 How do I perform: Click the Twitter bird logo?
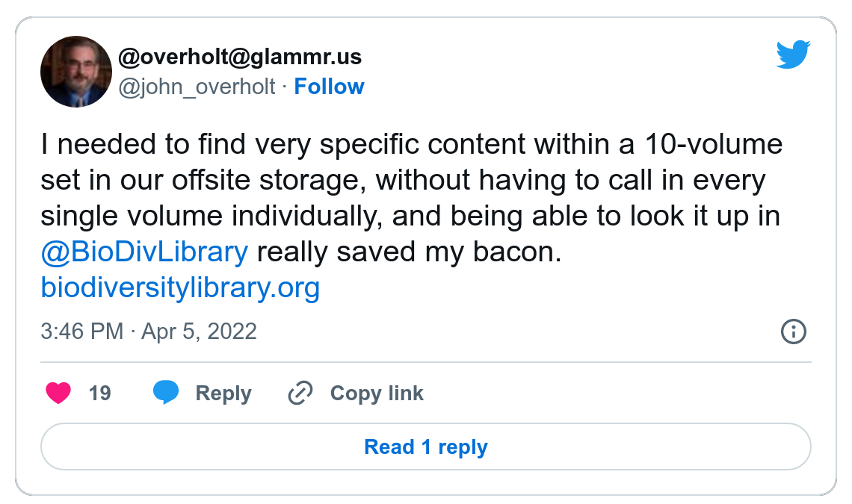coord(793,55)
